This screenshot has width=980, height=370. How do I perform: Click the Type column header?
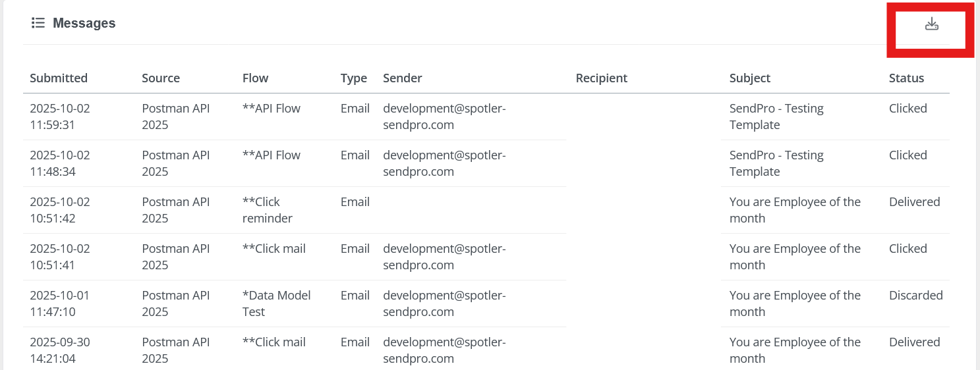[353, 78]
